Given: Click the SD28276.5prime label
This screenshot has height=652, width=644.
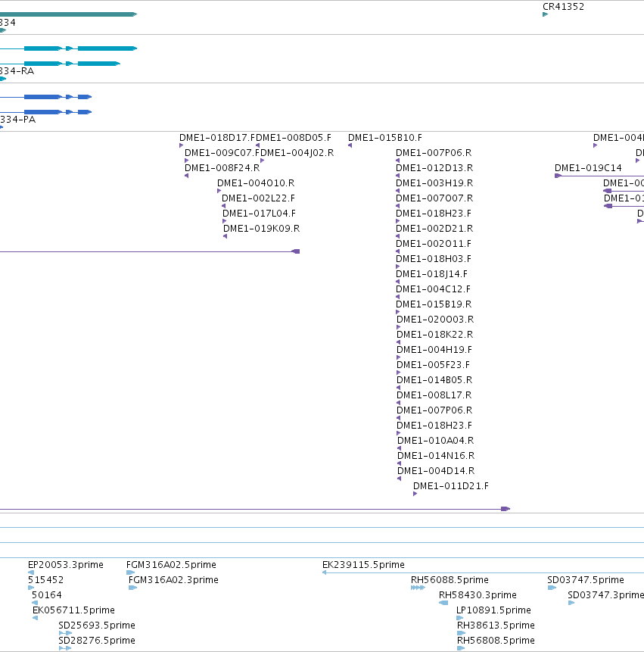Looking at the screenshot, I should pyautogui.click(x=97, y=641).
